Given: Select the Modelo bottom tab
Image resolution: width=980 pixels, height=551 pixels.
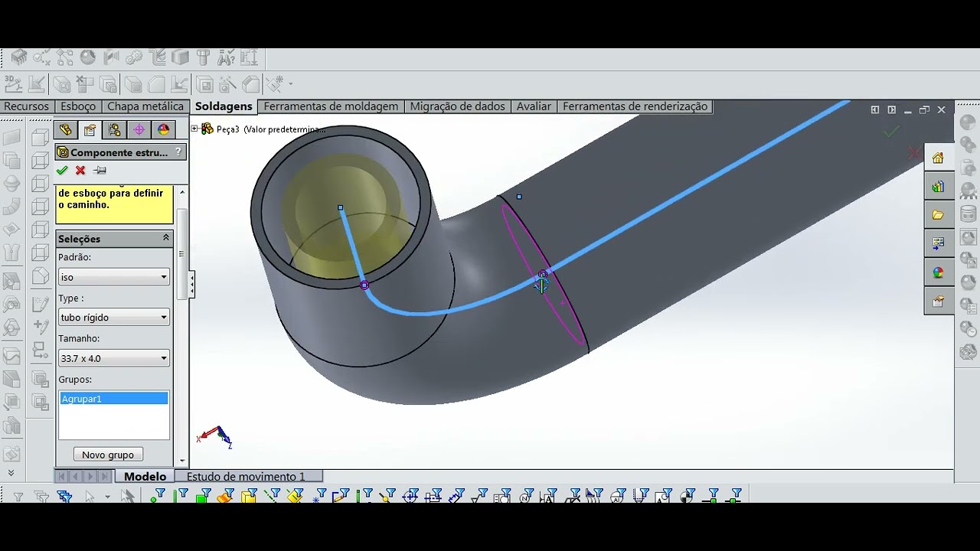Looking at the screenshot, I should (x=145, y=476).
